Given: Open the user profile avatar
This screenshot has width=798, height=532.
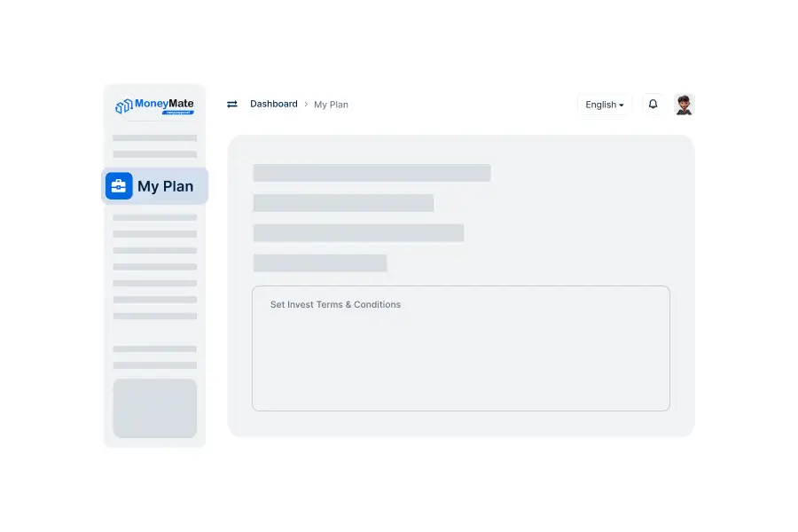Looking at the screenshot, I should 684,105.
